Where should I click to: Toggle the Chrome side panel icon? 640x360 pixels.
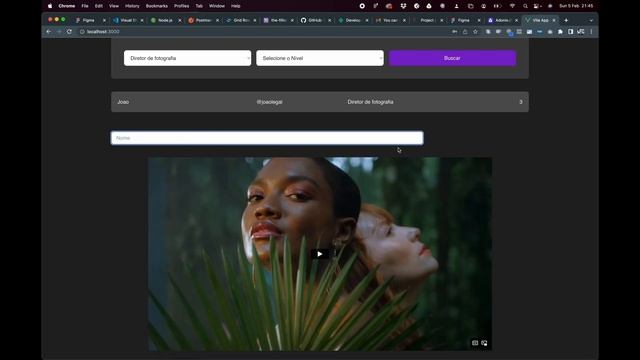click(570, 31)
